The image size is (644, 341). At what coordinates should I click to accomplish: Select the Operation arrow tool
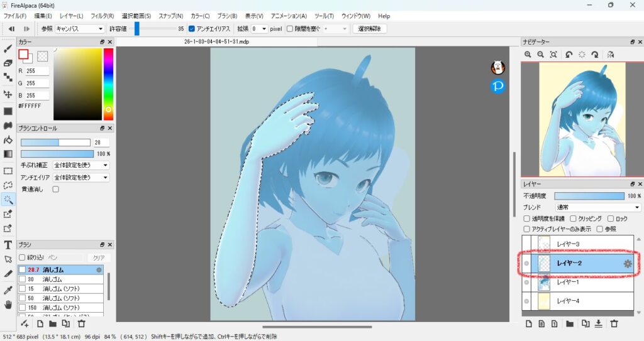click(x=8, y=259)
